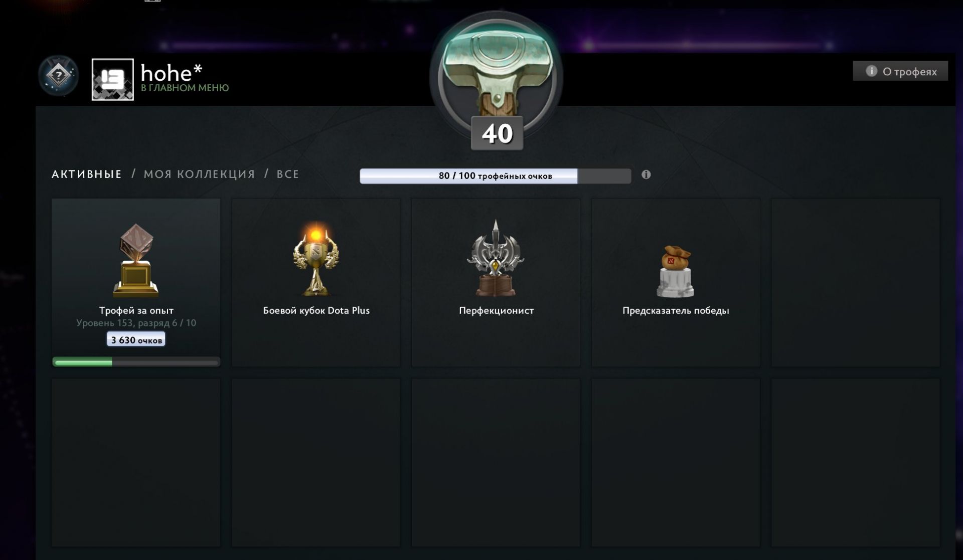This screenshot has height=560, width=963.
Task: Switch to the МОЯ КОЛЛЕКЦИЯ tab
Action: click(199, 174)
